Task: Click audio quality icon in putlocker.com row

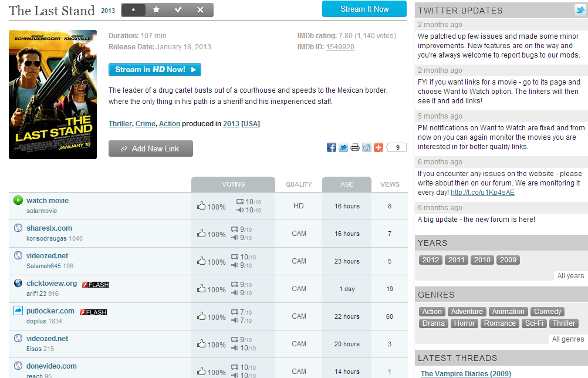Action: tap(235, 320)
